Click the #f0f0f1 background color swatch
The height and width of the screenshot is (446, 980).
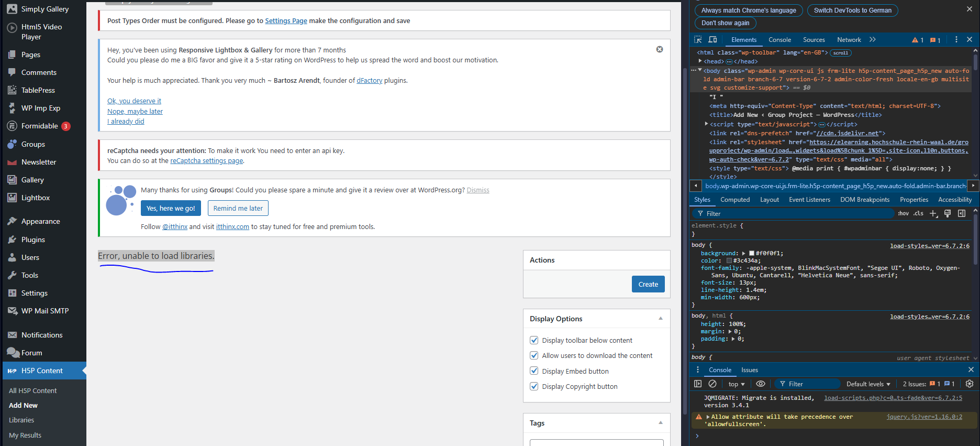[752, 254]
